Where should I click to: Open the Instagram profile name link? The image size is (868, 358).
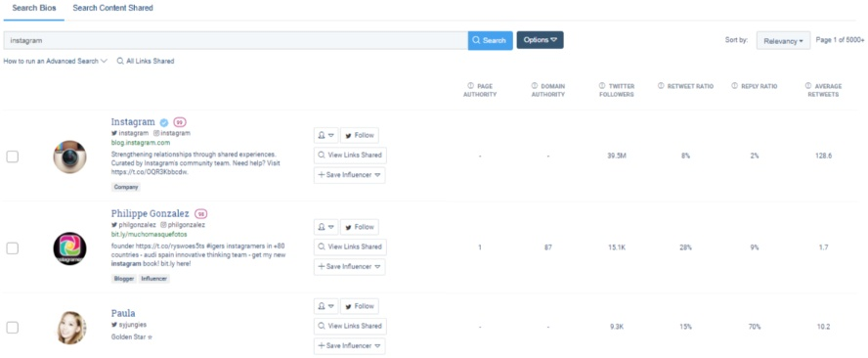[133, 122]
